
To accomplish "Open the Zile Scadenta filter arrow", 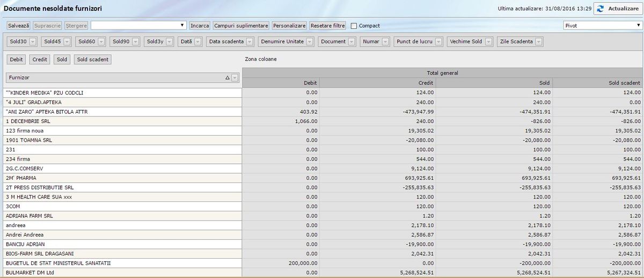I will tap(538, 42).
